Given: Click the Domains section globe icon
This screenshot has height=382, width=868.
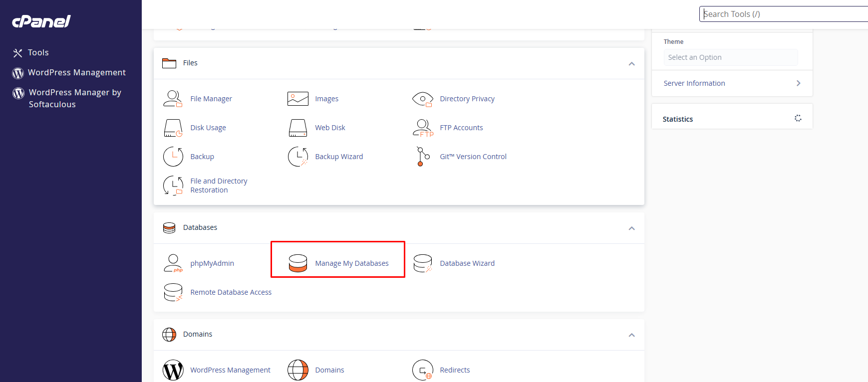Looking at the screenshot, I should (x=169, y=335).
